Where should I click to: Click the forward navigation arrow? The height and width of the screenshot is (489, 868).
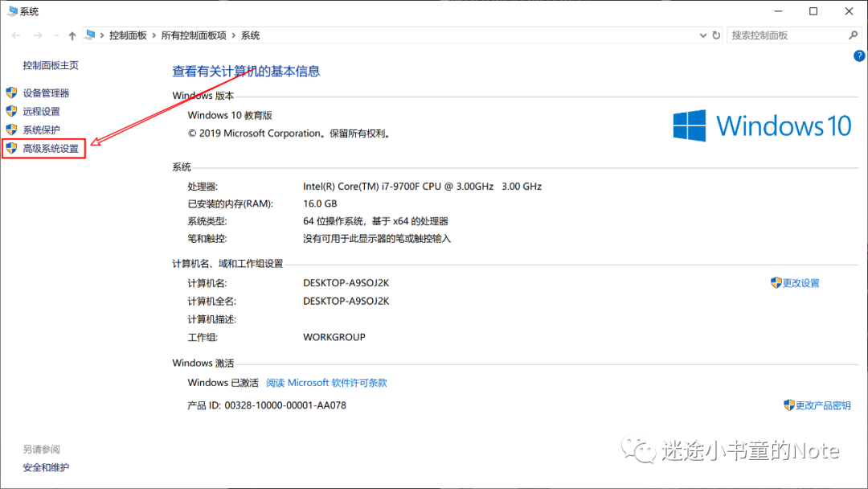(38, 35)
